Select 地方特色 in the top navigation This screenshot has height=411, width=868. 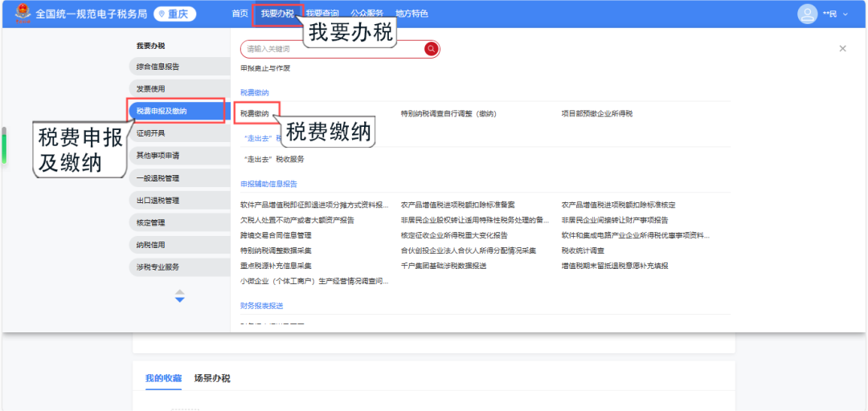click(411, 14)
